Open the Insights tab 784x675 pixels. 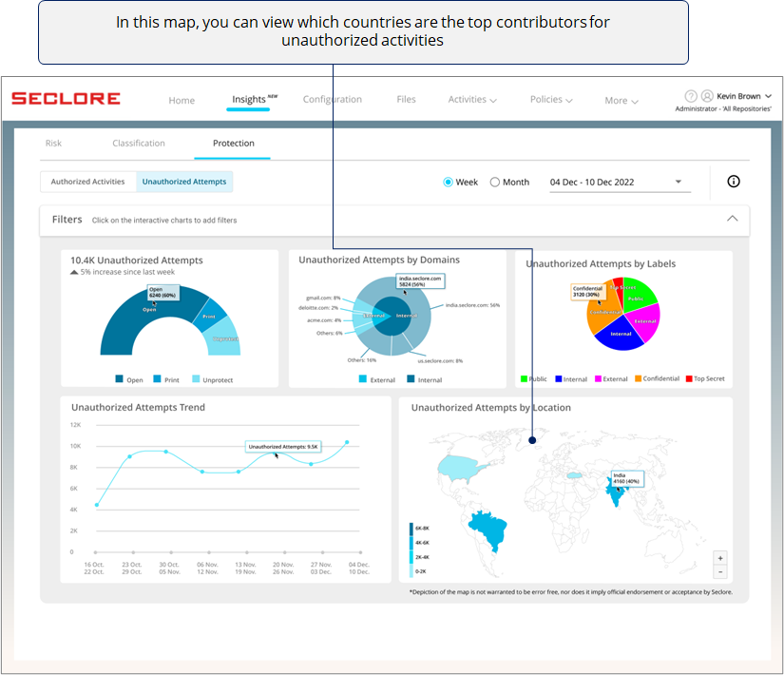click(248, 99)
